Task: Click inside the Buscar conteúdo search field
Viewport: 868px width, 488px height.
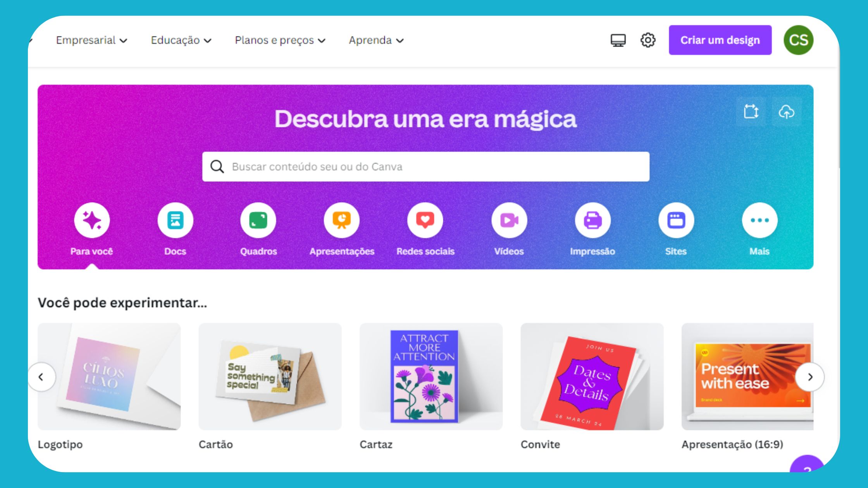Action: [x=425, y=166]
